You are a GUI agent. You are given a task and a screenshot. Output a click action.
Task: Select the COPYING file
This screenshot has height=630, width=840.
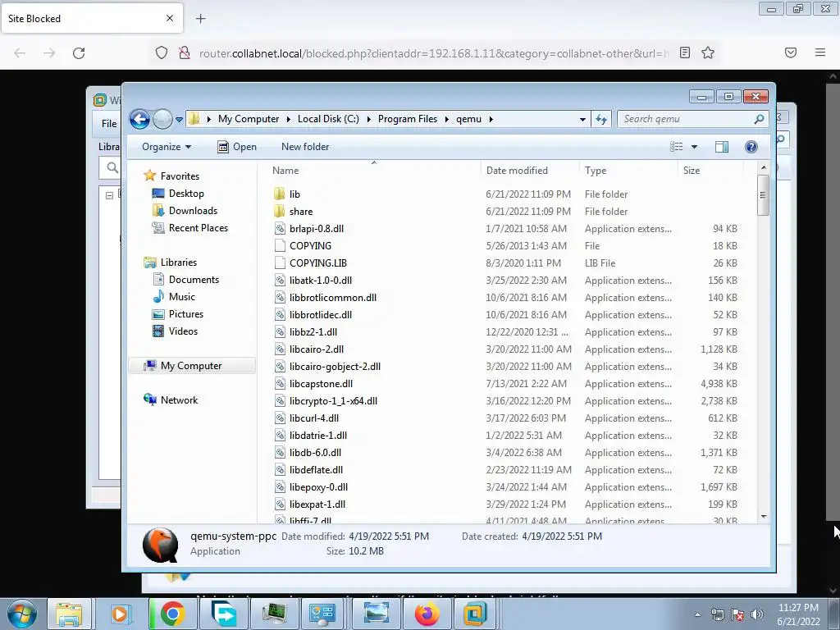(310, 245)
